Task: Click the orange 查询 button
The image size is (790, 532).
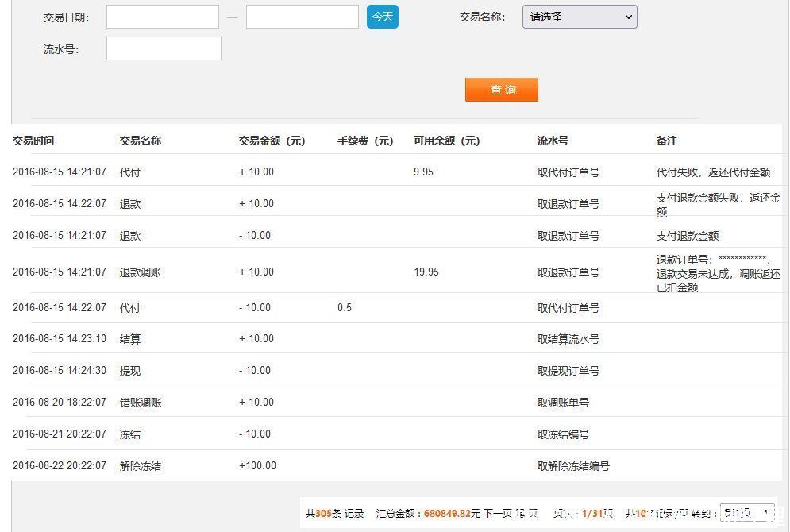Action: point(501,90)
